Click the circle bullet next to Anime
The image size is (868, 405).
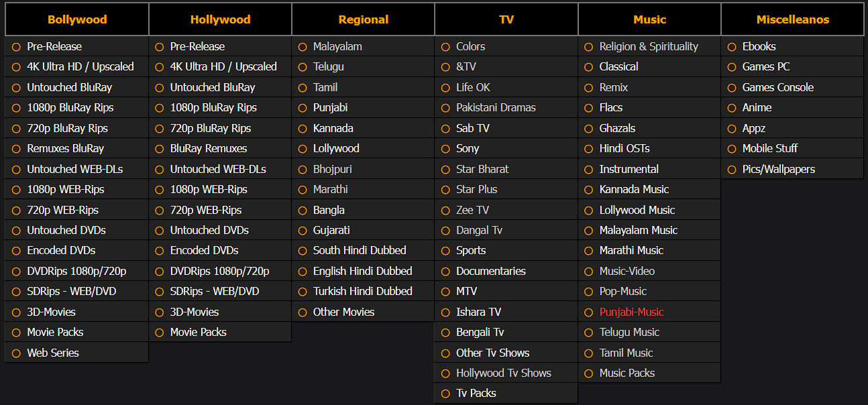pyautogui.click(x=731, y=108)
